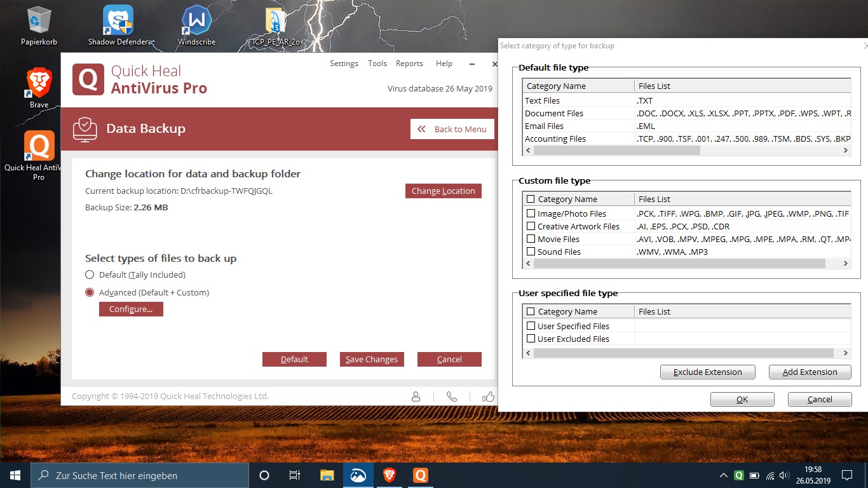868x488 pixels.
Task: Cancel the Select category dialog
Action: point(820,399)
